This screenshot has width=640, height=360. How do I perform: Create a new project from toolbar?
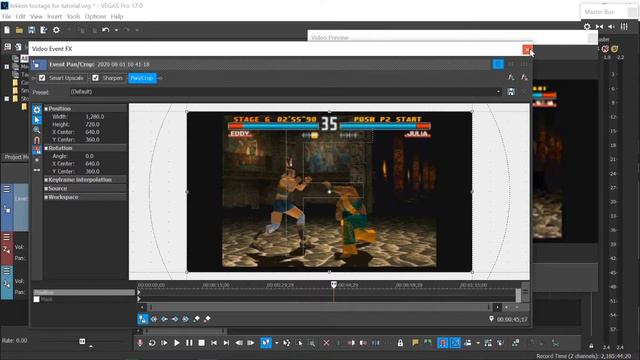7,30
